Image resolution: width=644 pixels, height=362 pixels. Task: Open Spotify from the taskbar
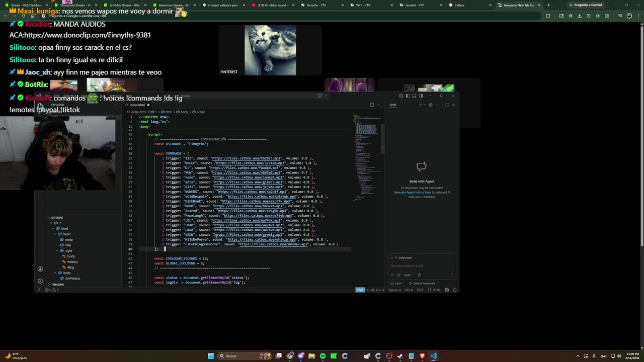pos(323,356)
